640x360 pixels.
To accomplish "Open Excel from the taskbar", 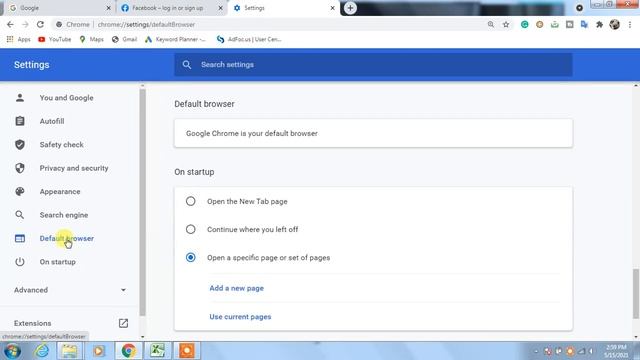I will point(157,351).
